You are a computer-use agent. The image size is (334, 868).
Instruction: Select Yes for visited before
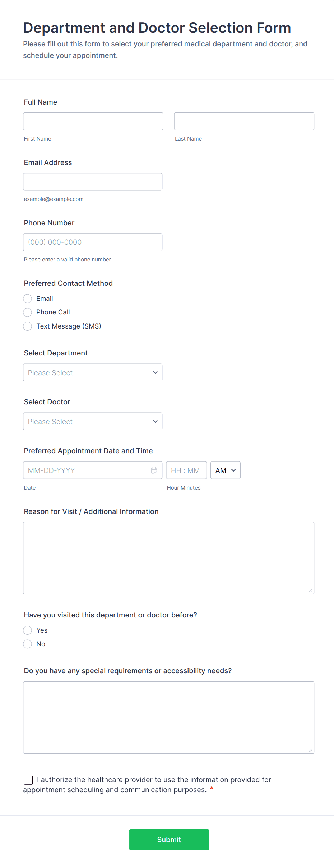(28, 630)
